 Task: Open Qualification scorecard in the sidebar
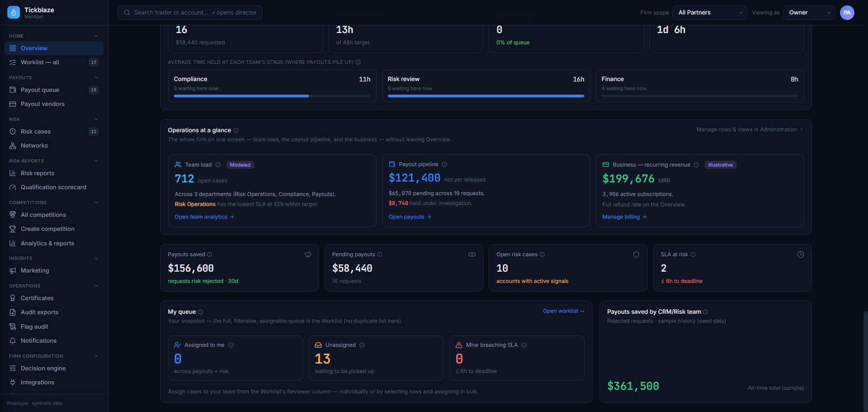tap(54, 187)
